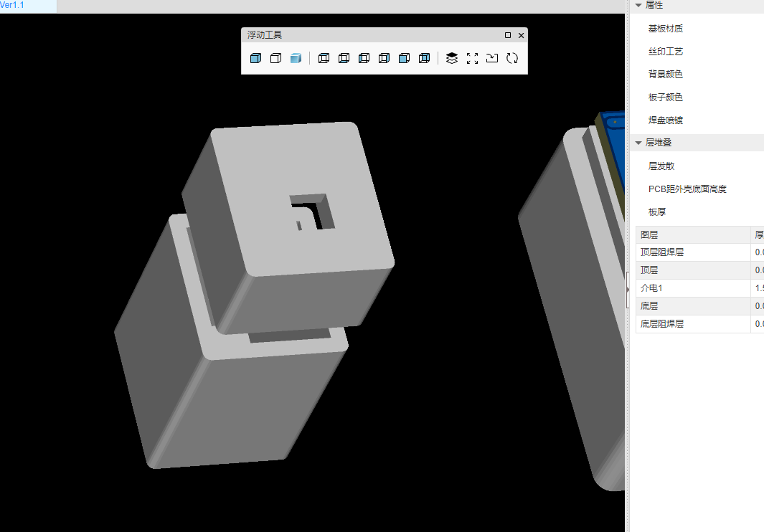
Task: Click the circular arrows rotate icon
Action: click(512, 59)
